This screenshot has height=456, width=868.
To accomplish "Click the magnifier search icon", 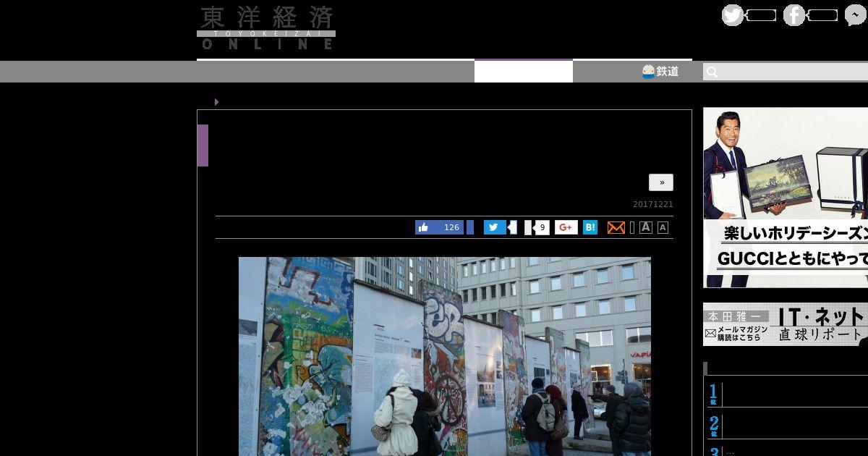I will click(712, 72).
